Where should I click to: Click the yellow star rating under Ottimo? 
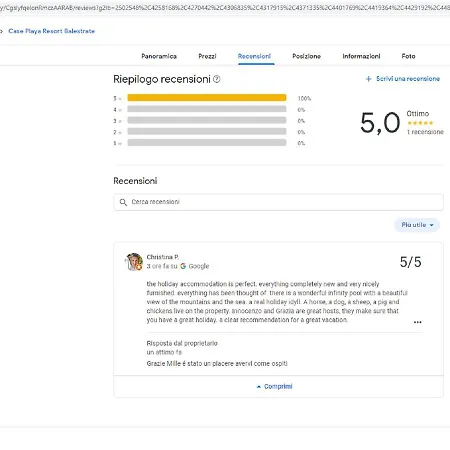(x=420, y=123)
